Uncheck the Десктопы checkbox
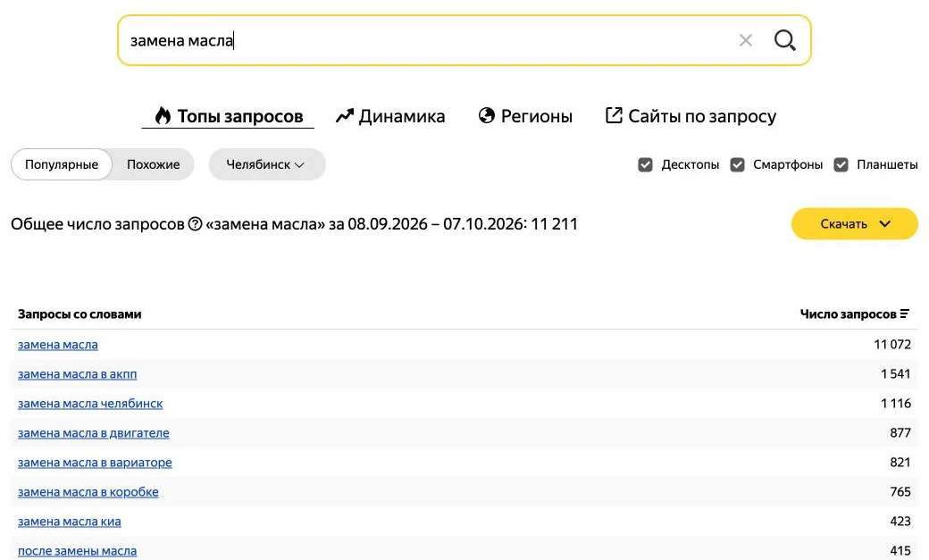929x560 pixels. tap(645, 164)
